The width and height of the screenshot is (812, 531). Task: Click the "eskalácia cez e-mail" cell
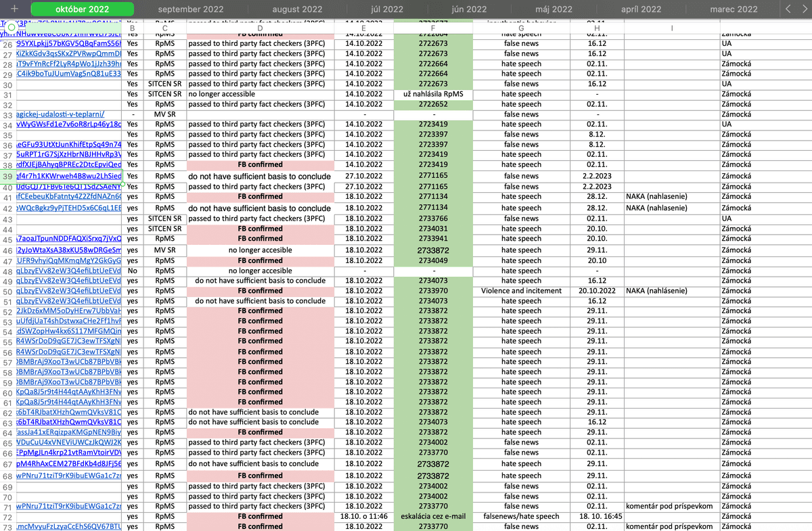point(432,517)
